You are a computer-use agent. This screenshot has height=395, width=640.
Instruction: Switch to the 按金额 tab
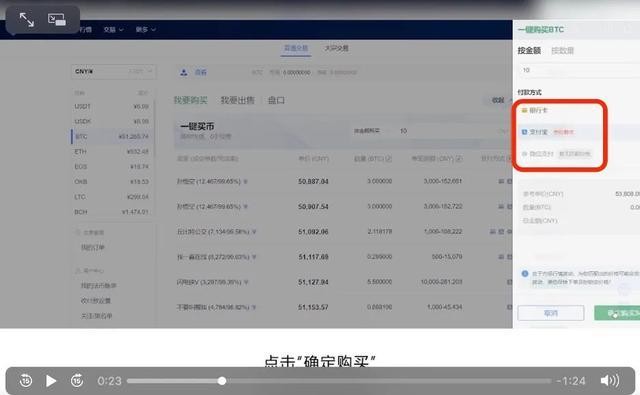pyautogui.click(x=529, y=51)
